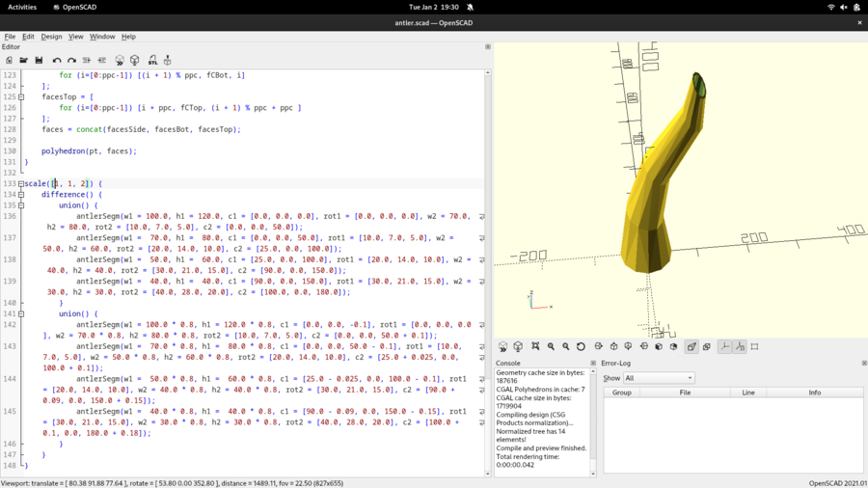Close the Console panel with its X button
Screen dimensions: 868x488
click(x=592, y=364)
